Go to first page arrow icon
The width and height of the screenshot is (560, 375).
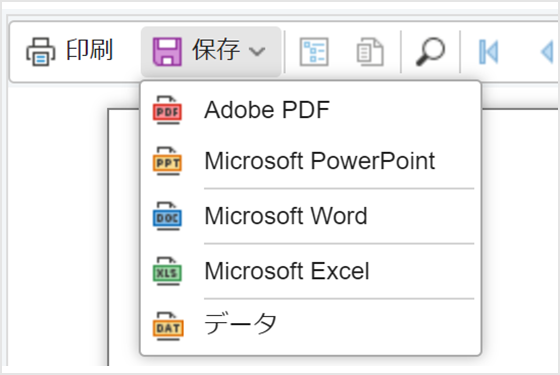488,52
